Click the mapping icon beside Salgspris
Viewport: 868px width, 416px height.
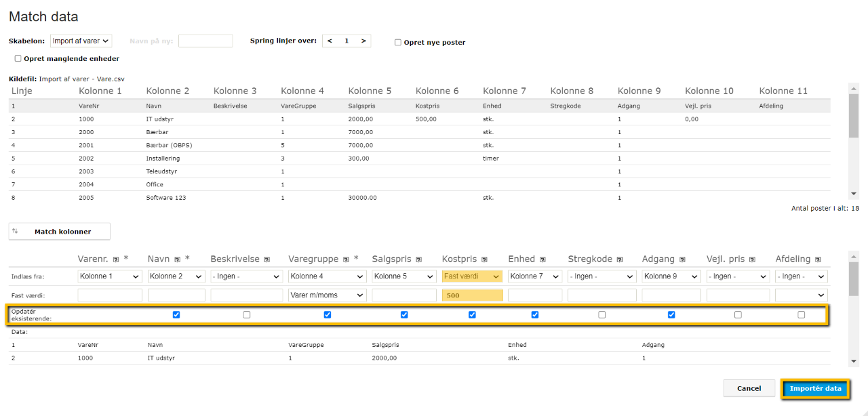pyautogui.click(x=419, y=259)
